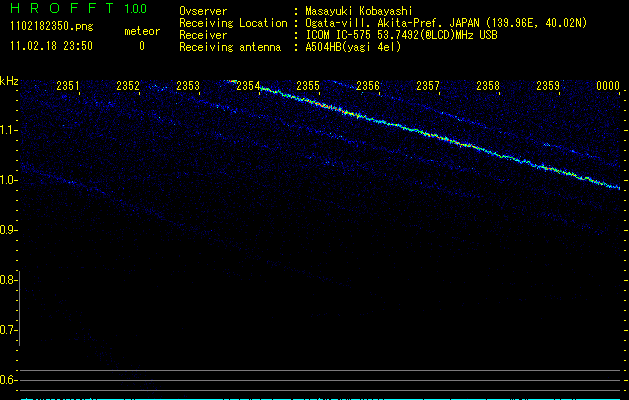Click the date stamp 11.02.18 23:50
Image resolution: width=629 pixels, height=400 pixels.
pos(51,46)
